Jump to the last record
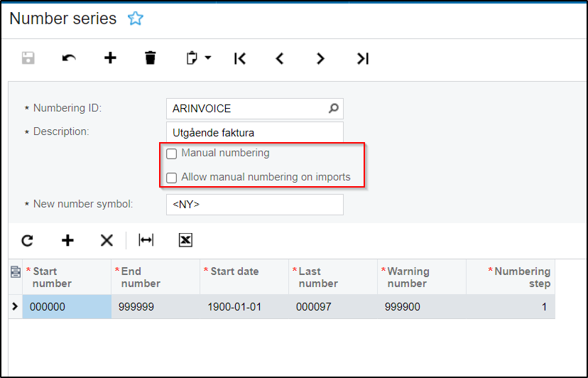The image size is (588, 378). [362, 58]
